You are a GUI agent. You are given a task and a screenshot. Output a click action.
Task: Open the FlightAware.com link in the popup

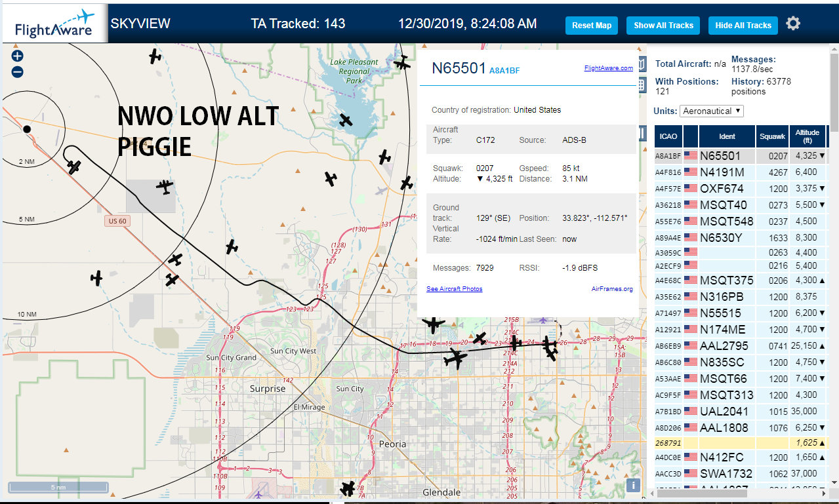[608, 68]
